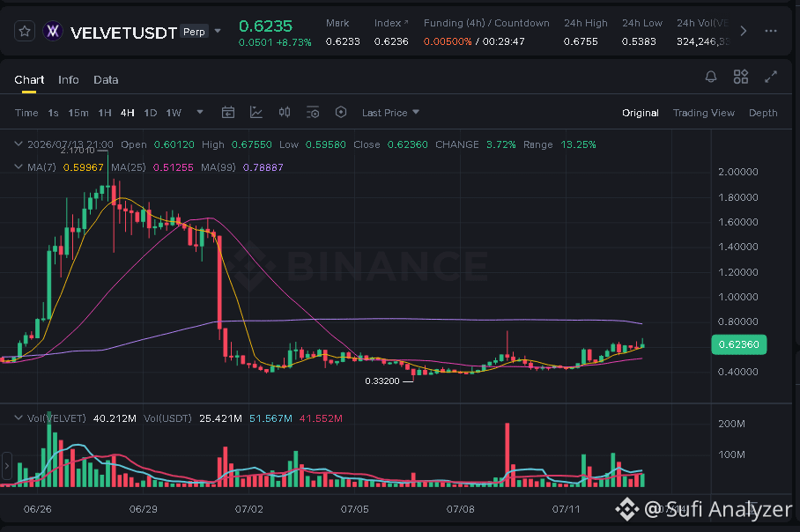Click the Perp badge
Screen dimensions: 800x532
(194, 32)
